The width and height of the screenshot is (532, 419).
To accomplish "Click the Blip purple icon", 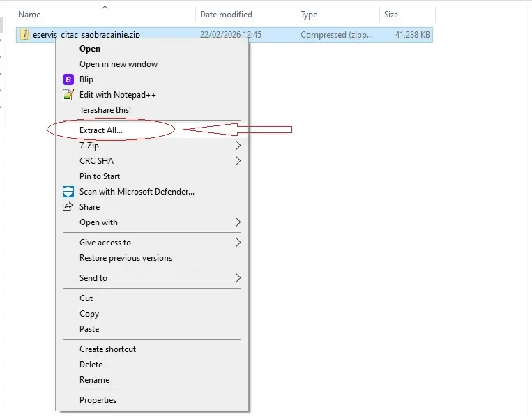I will click(68, 79).
